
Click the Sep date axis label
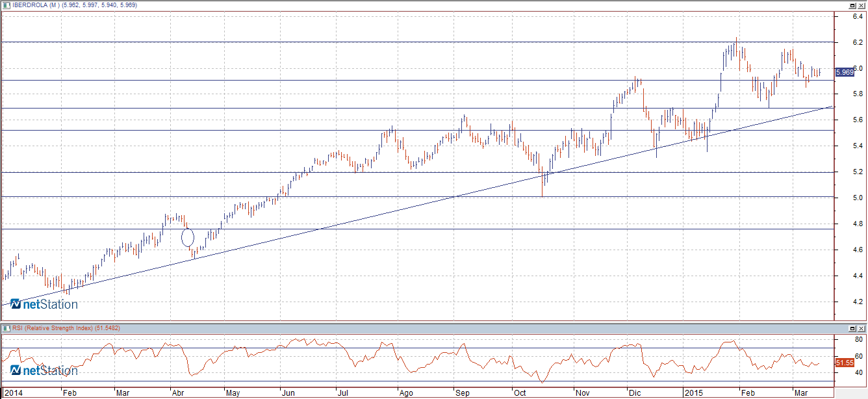(462, 393)
